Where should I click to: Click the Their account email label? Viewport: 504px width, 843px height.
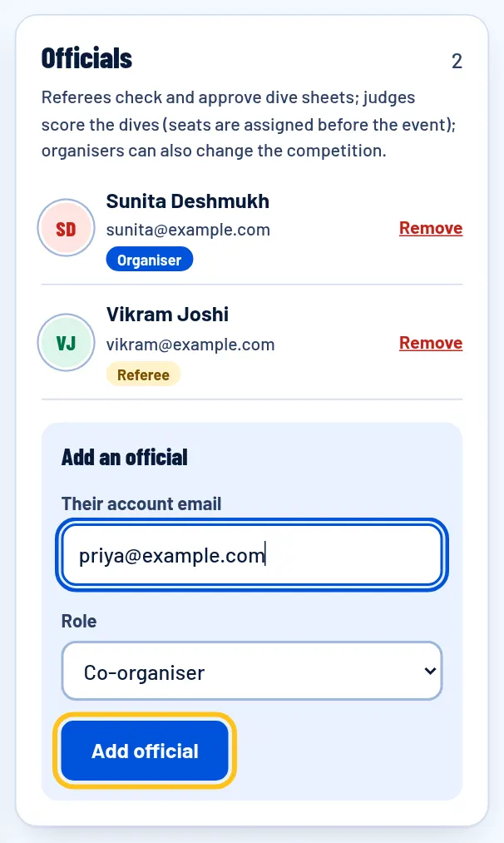point(141,503)
